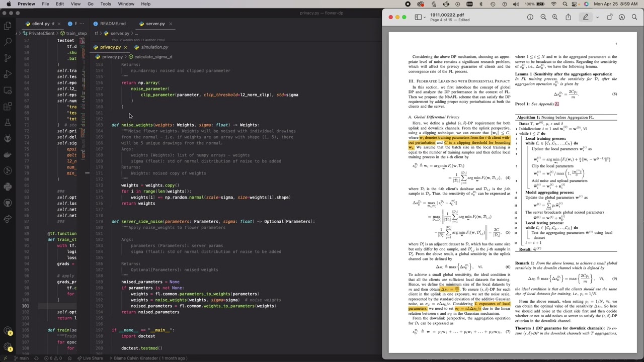This screenshot has width=644, height=362.
Task: Click the Bluetooth icon in the menu bar
Action: coord(481,4)
